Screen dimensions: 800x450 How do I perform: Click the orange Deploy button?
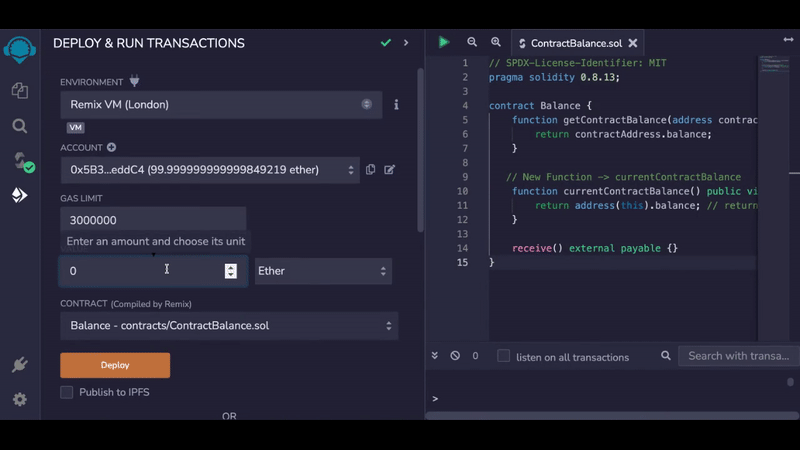click(115, 365)
